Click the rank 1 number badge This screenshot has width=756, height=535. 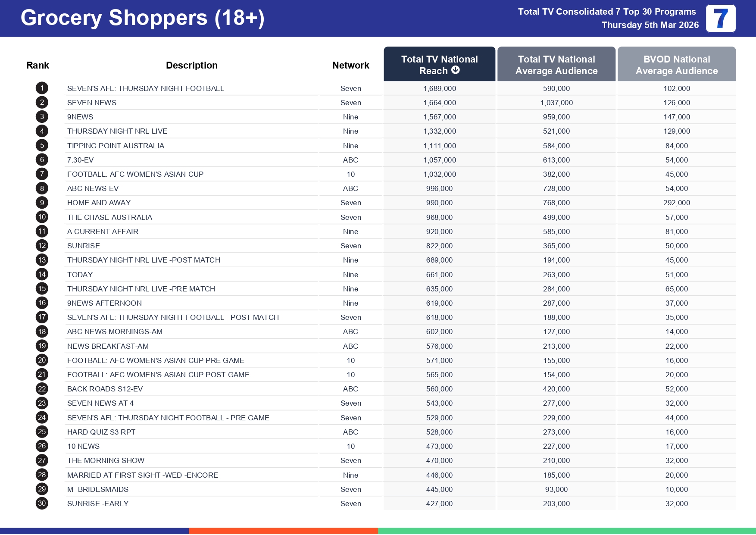point(42,88)
